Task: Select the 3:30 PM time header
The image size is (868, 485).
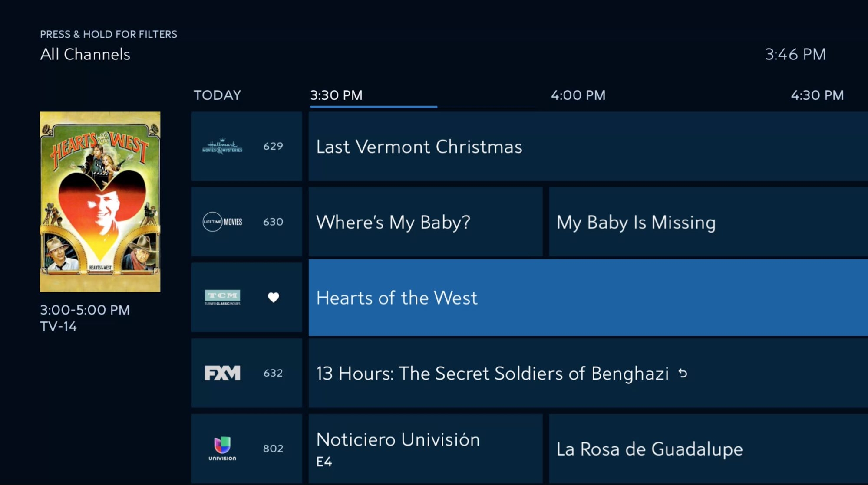Action: [x=336, y=95]
